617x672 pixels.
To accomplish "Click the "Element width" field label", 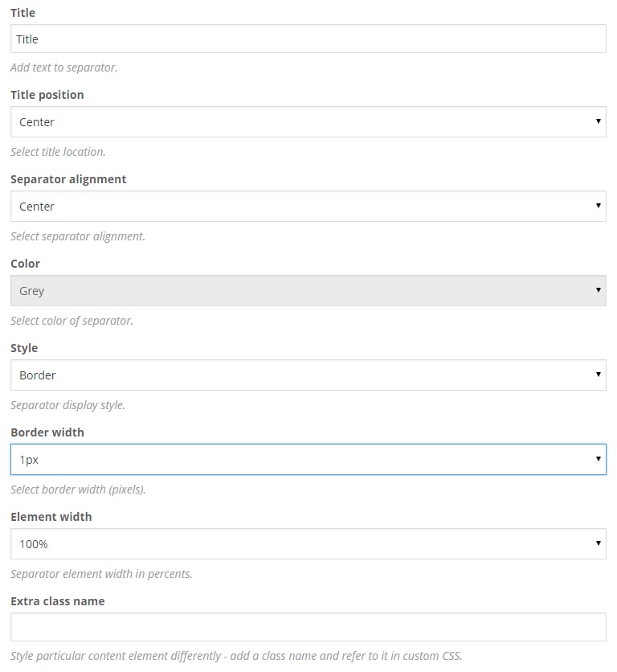I will pyautogui.click(x=51, y=517).
